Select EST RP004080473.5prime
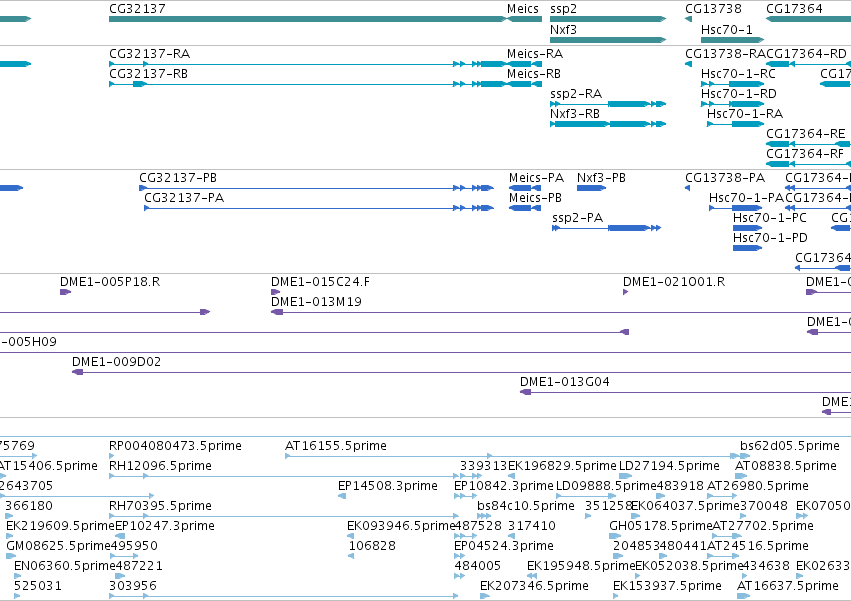Image resolution: width=851 pixels, height=601 pixels. pos(175,446)
